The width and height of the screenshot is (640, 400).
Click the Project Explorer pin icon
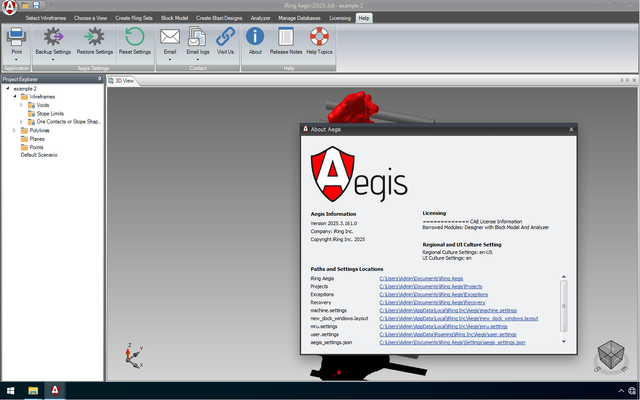coord(99,79)
